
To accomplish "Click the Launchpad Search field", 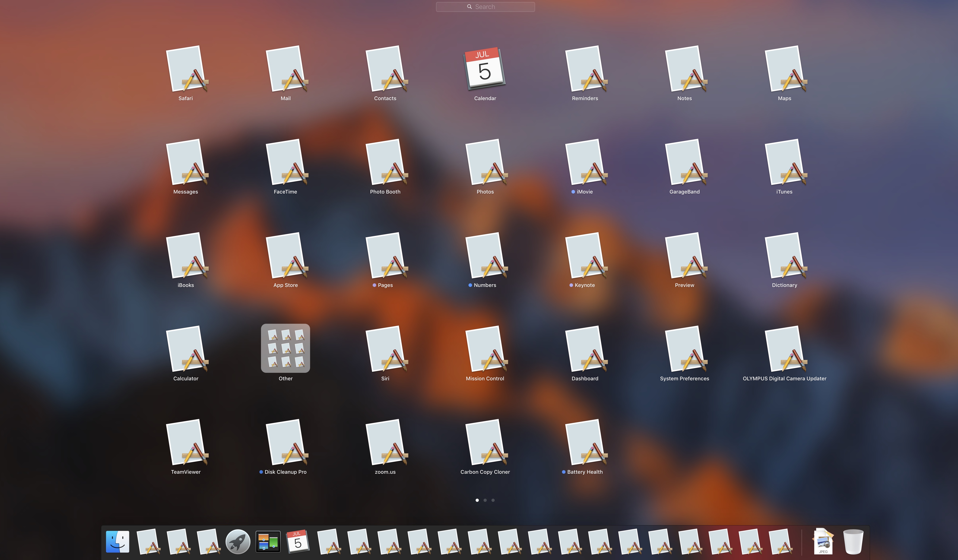I will 485,7.
